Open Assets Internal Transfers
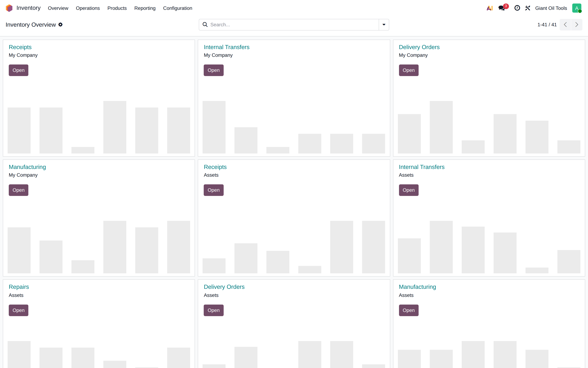Viewport: 588px width, 368px height. 409,190
